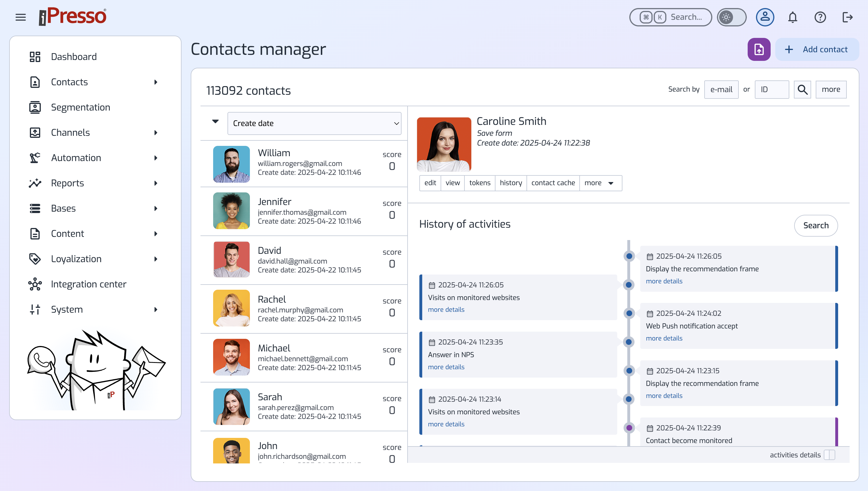The height and width of the screenshot is (491, 868).
Task: Click the Add contact button
Action: (x=817, y=50)
